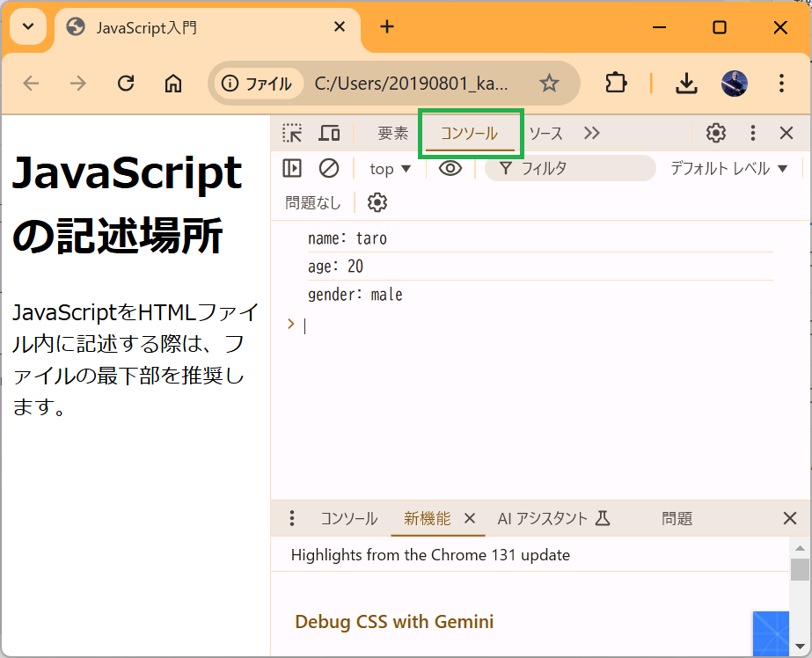Toggle the console sidebar panel icon
This screenshot has height=658, width=812.
coord(292,168)
